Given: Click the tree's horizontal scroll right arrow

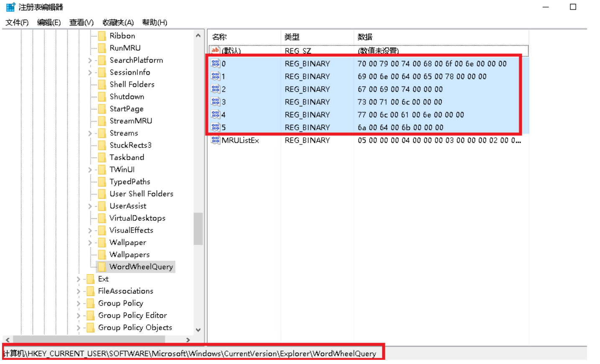Looking at the screenshot, I should (x=188, y=340).
